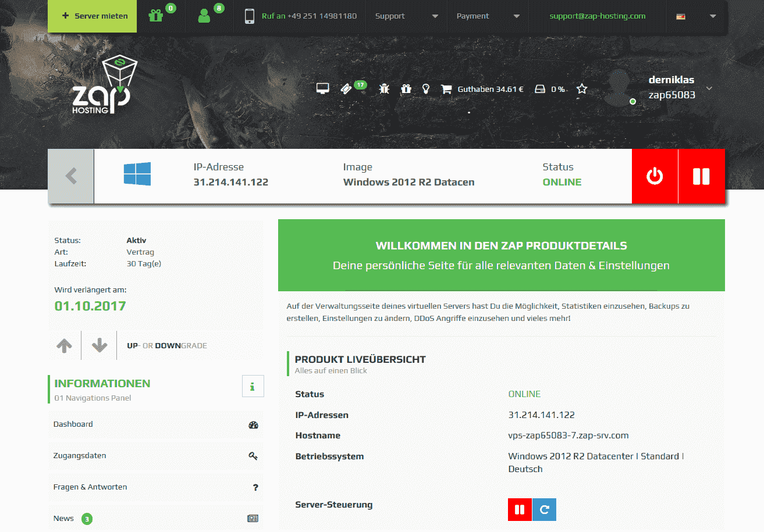
Task: Pause server in Server-Steuerung row
Action: (x=520, y=510)
